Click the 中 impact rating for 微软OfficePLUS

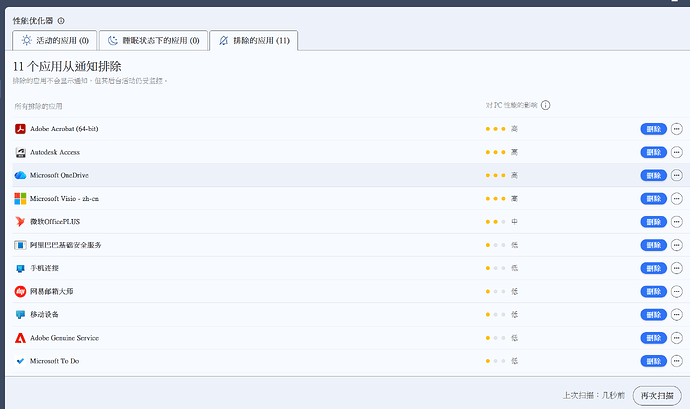point(514,222)
